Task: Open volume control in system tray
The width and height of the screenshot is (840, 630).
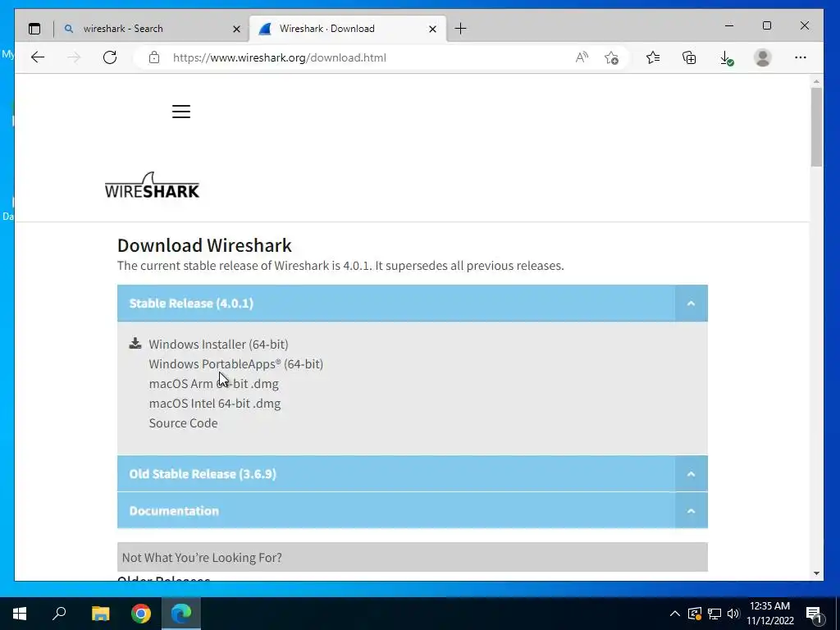Action: (733, 614)
